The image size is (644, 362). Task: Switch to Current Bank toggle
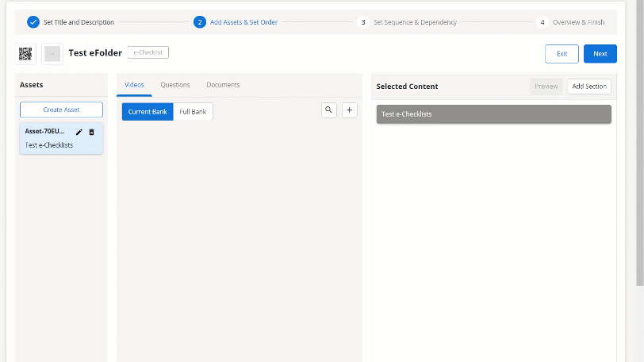pos(148,112)
